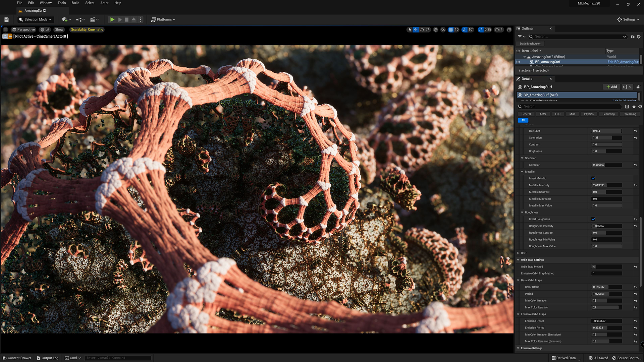644x362 pixels.
Task: Open the play options three-dot menu
Action: coord(141,19)
